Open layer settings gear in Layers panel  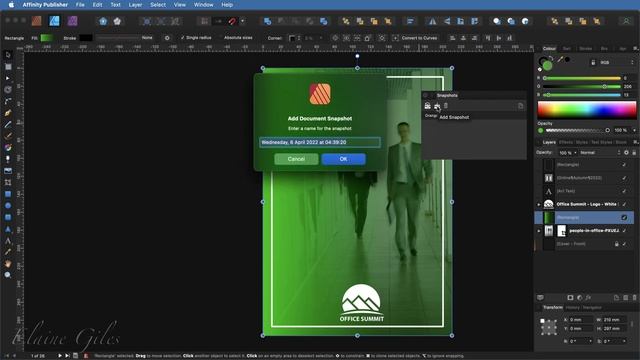(627, 153)
